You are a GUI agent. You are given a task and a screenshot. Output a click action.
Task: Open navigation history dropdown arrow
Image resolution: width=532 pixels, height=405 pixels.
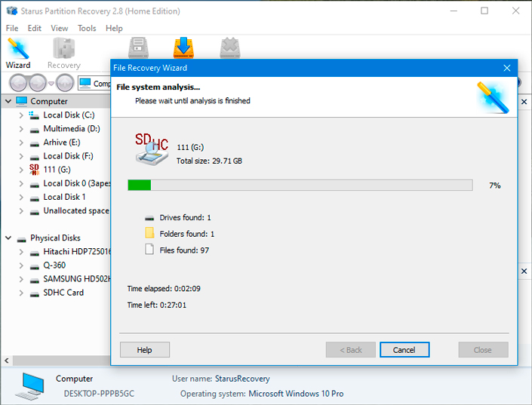(x=51, y=84)
